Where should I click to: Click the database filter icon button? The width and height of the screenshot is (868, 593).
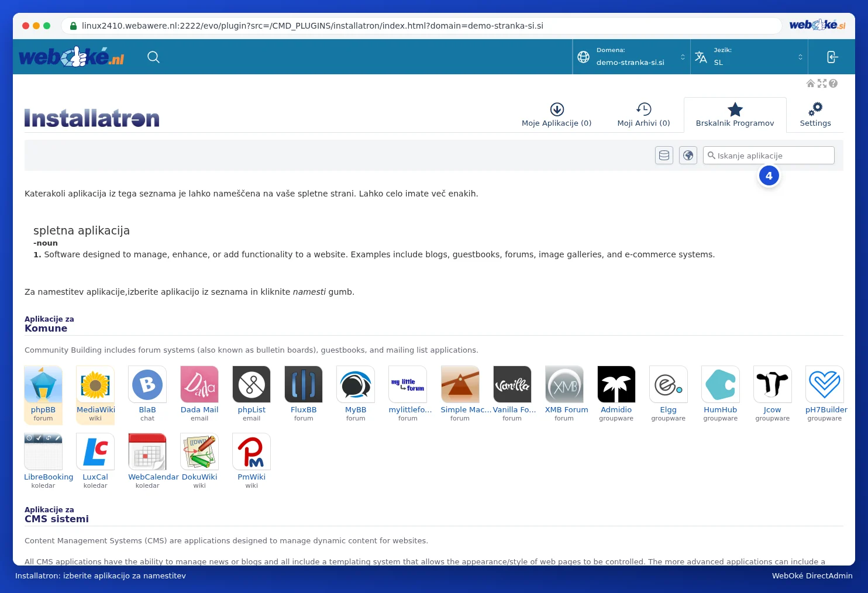[664, 156]
